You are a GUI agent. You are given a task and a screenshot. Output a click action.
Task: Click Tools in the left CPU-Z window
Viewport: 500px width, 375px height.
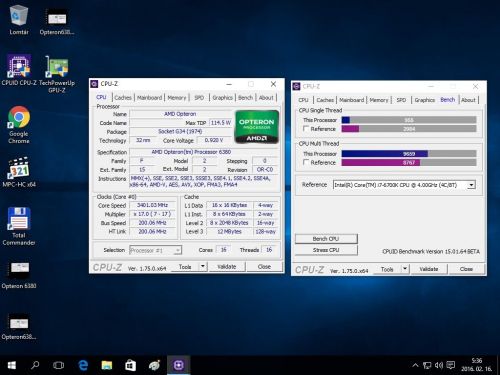coord(185,266)
